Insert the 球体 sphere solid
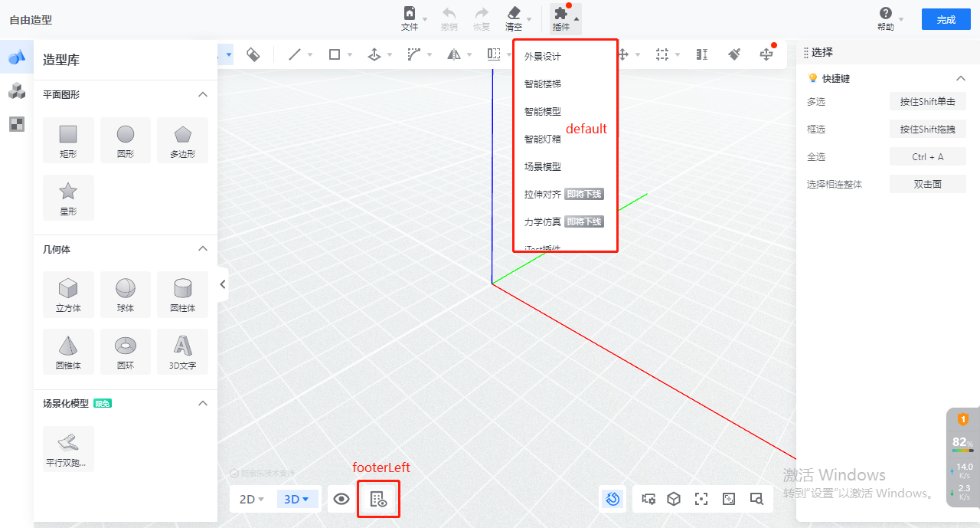 coord(126,294)
